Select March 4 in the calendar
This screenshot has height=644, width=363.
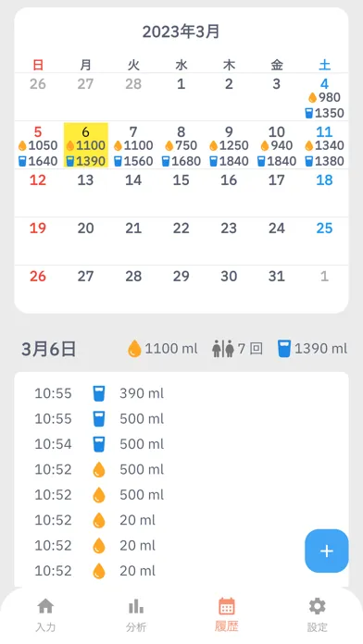pos(324,97)
